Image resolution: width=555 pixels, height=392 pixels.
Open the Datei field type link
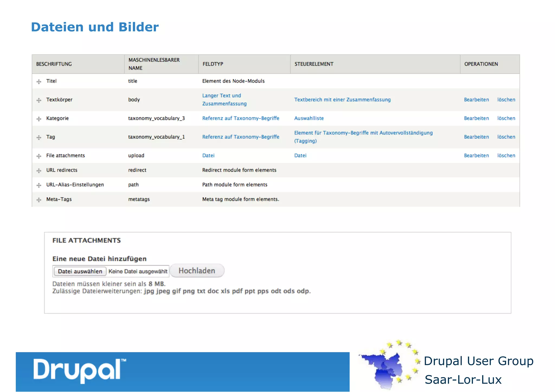(x=208, y=155)
